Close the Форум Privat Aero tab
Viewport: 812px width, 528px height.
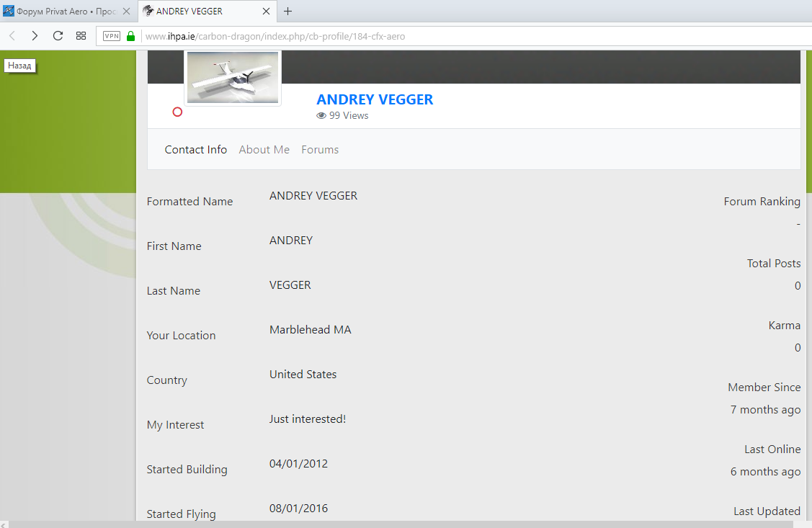pyautogui.click(x=127, y=12)
